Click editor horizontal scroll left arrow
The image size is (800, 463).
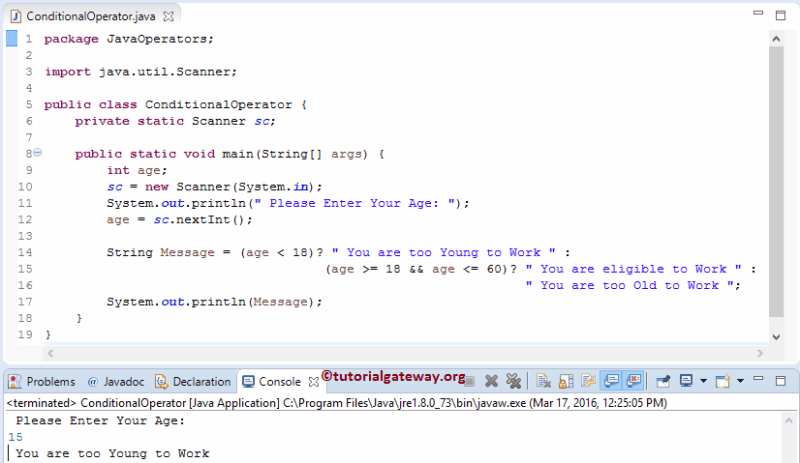tap(50, 353)
